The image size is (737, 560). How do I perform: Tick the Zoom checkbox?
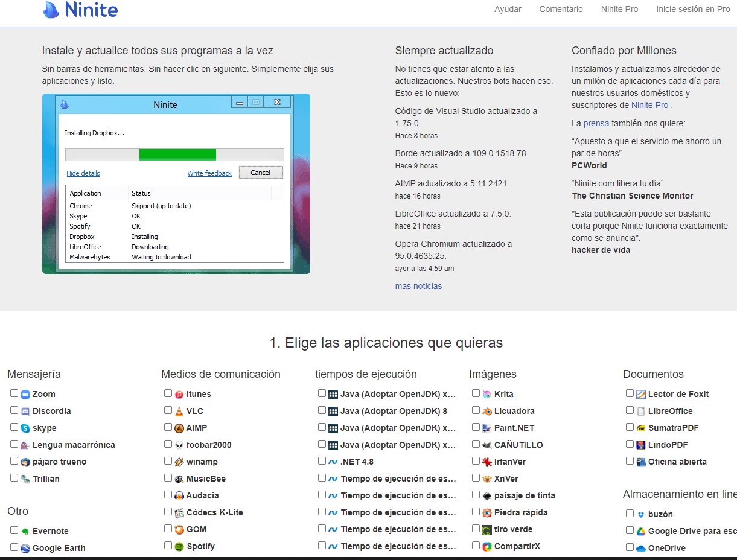click(x=14, y=393)
